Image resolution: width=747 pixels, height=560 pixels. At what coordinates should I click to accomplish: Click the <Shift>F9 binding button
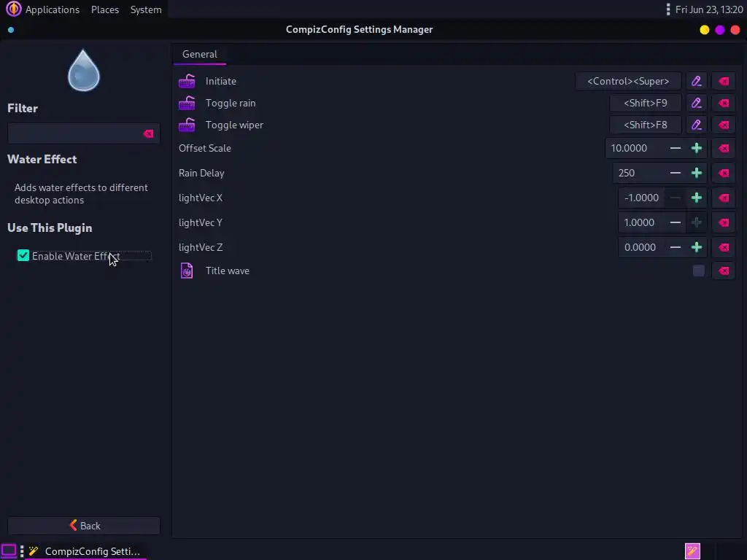point(646,103)
